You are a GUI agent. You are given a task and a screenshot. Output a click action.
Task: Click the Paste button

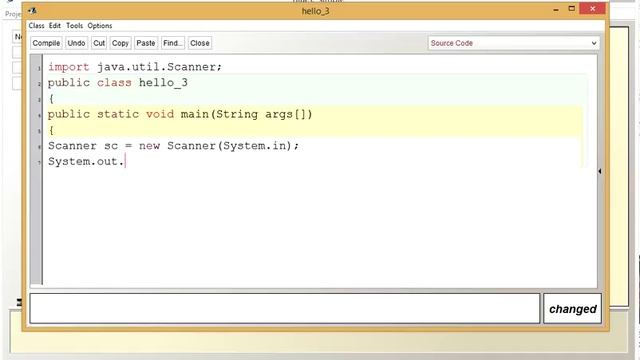pyautogui.click(x=146, y=43)
